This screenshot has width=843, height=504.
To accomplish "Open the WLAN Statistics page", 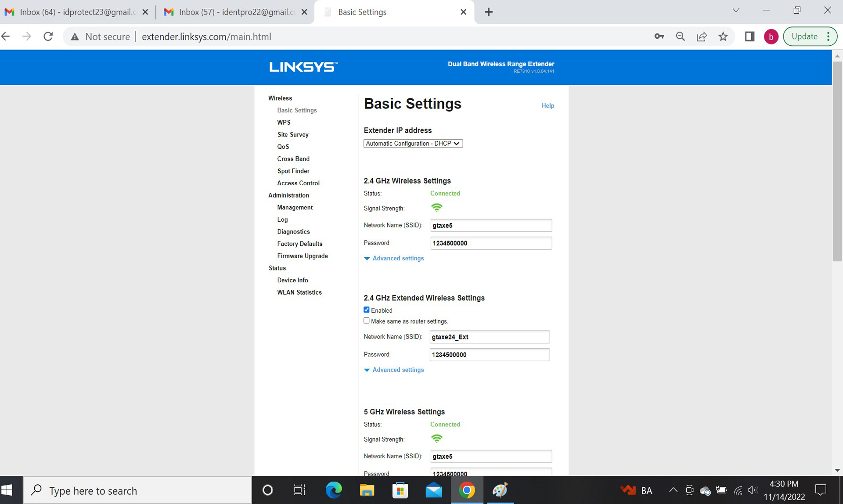I will point(299,292).
